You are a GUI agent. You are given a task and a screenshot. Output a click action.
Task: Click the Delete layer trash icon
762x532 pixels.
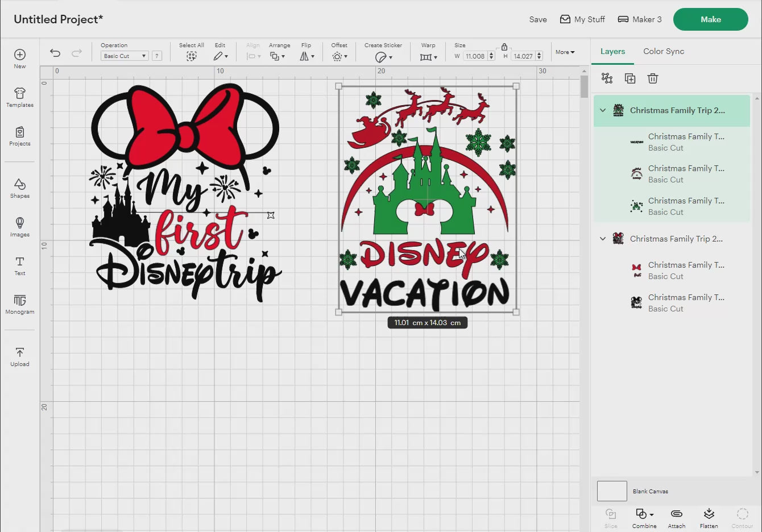(653, 78)
